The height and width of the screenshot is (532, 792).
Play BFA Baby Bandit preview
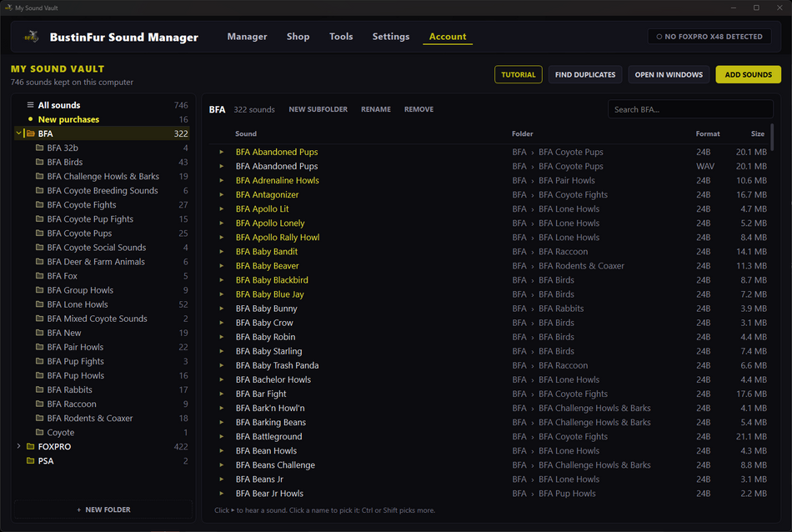(x=221, y=252)
